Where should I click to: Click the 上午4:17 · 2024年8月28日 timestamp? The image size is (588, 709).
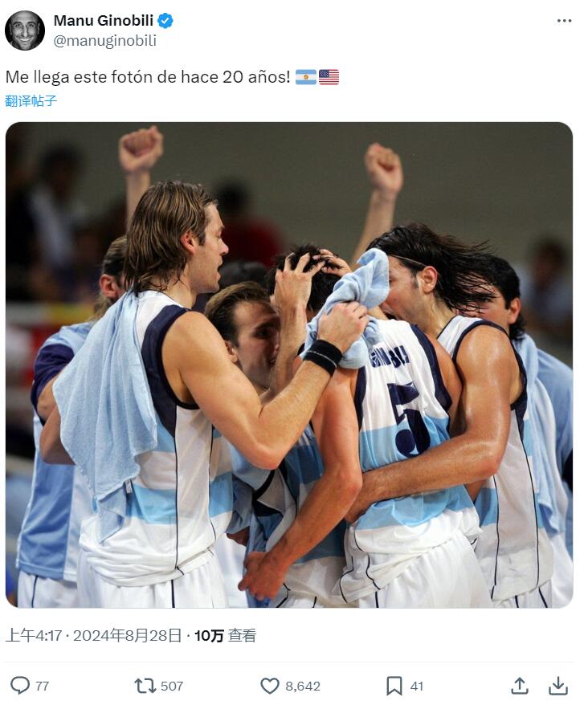94,635
